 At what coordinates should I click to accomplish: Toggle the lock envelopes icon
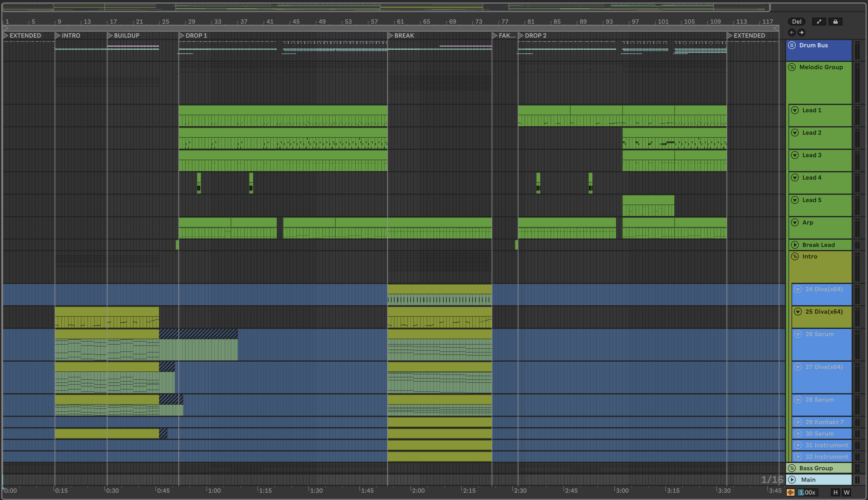click(835, 22)
